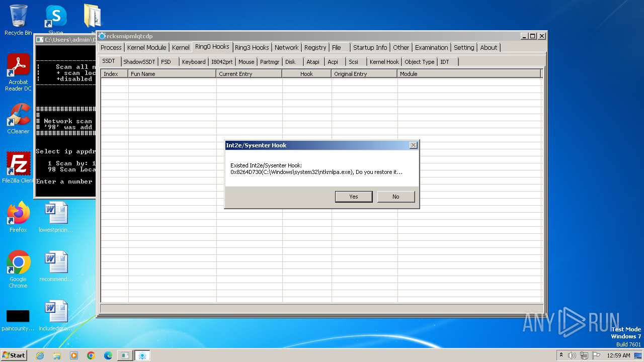Open the media player from the taskbar
The image size is (644, 362).
coord(74,355)
